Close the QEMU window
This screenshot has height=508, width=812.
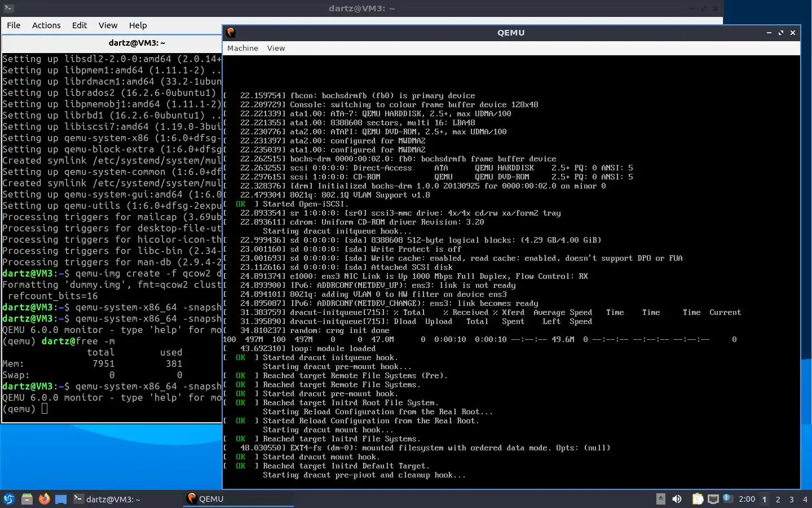point(793,33)
